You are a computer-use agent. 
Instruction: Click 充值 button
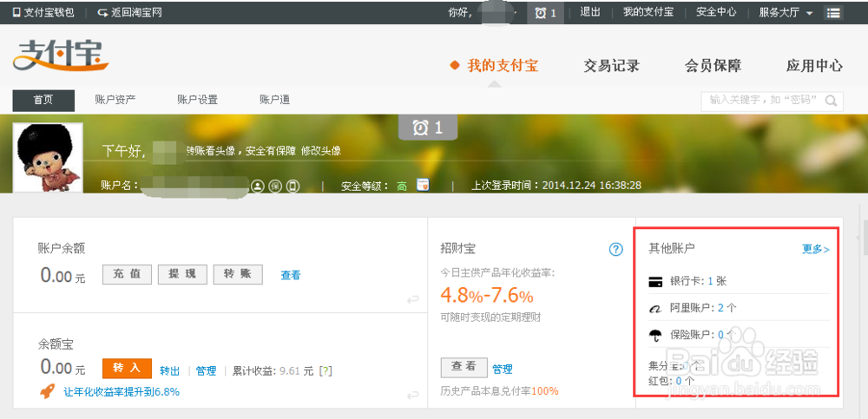[x=127, y=274]
